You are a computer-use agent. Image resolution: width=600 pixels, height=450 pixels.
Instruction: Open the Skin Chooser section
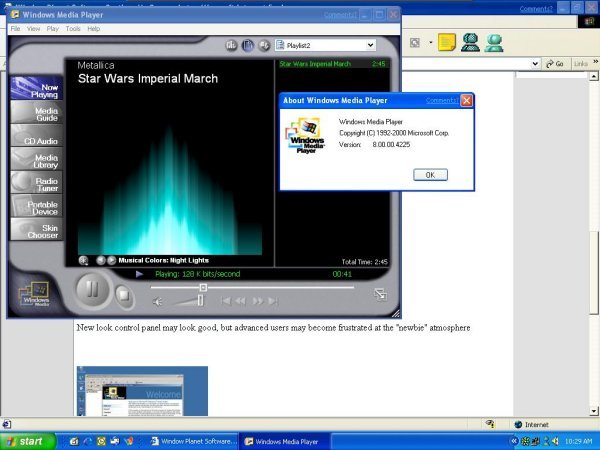point(35,230)
